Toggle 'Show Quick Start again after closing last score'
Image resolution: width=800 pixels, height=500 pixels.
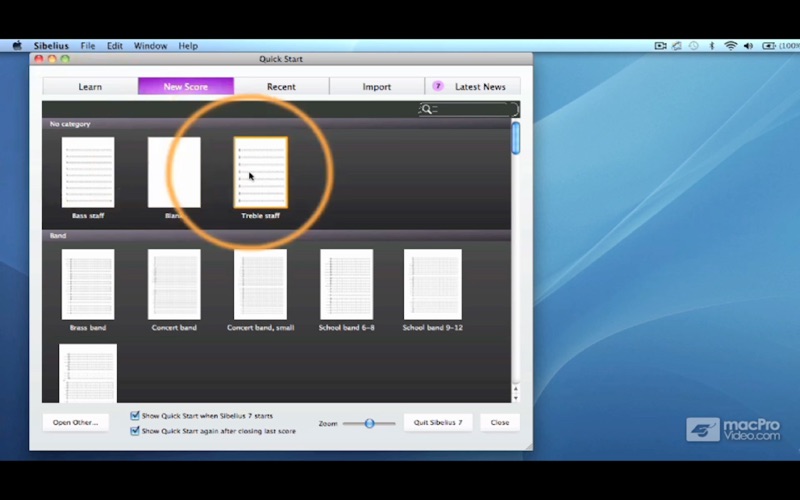click(x=135, y=431)
